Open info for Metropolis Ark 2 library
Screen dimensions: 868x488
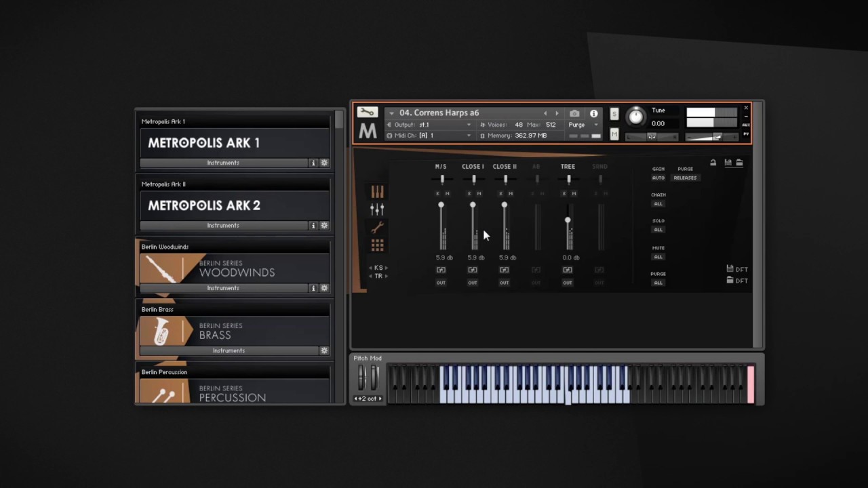coord(313,225)
